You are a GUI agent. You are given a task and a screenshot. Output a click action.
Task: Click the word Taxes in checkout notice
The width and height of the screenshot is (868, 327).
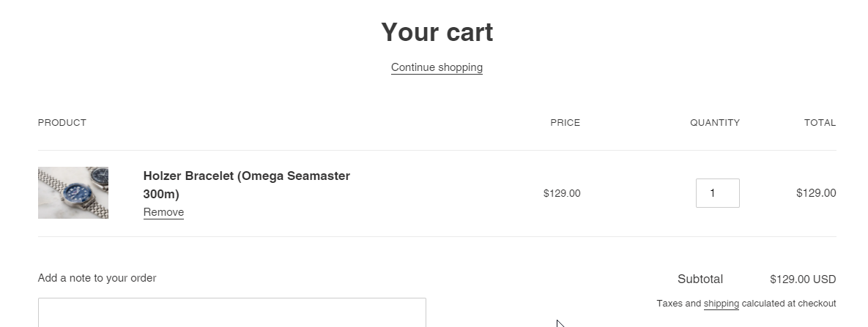click(669, 304)
